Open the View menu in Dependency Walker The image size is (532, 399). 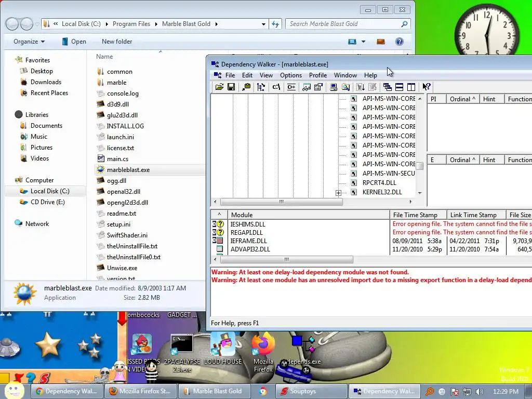click(x=267, y=75)
